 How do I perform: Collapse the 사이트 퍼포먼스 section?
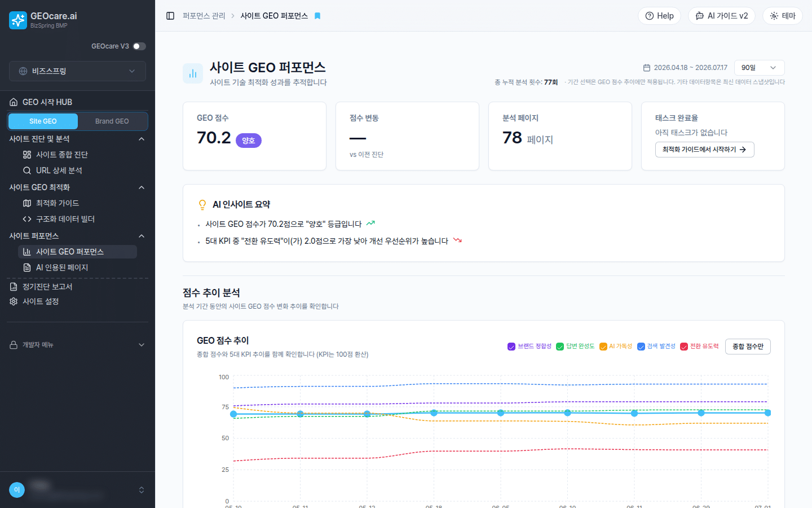coord(142,236)
